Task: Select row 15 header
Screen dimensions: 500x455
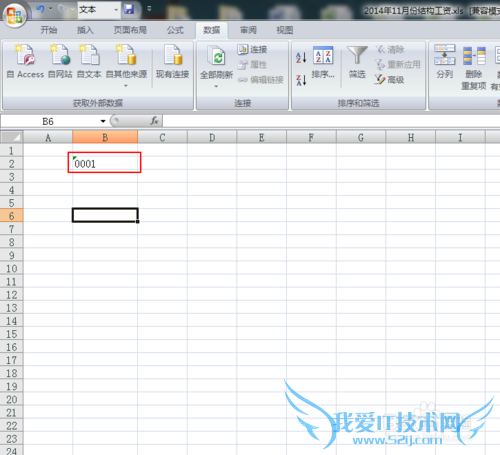Action: pyautogui.click(x=12, y=334)
